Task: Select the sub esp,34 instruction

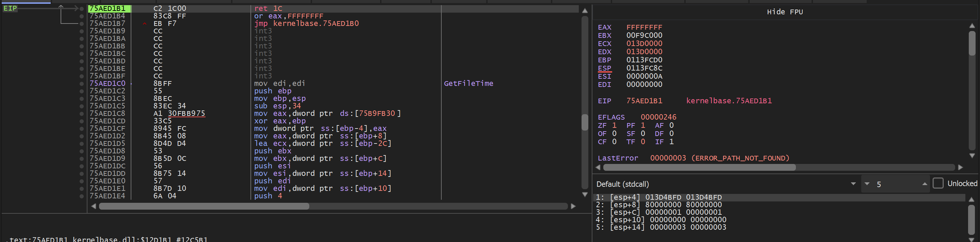Action: 277,106
